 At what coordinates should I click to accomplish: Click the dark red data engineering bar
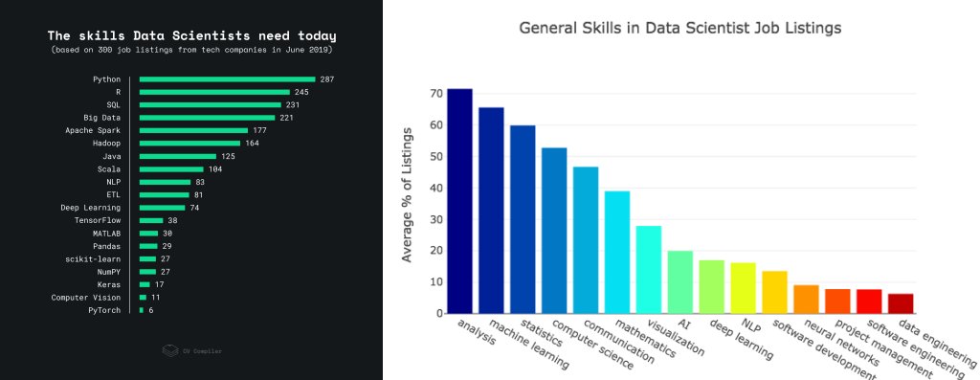901,303
